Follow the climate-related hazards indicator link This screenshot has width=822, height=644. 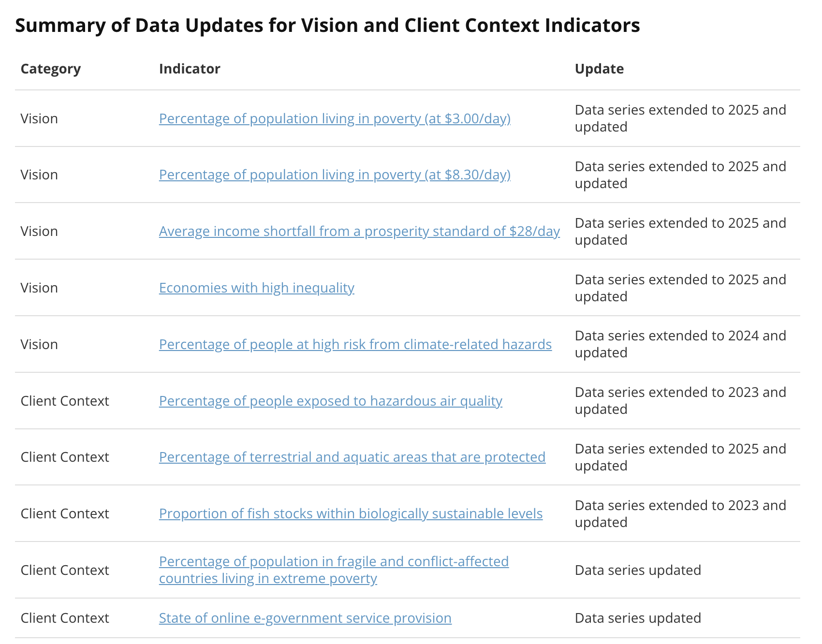[x=355, y=344]
